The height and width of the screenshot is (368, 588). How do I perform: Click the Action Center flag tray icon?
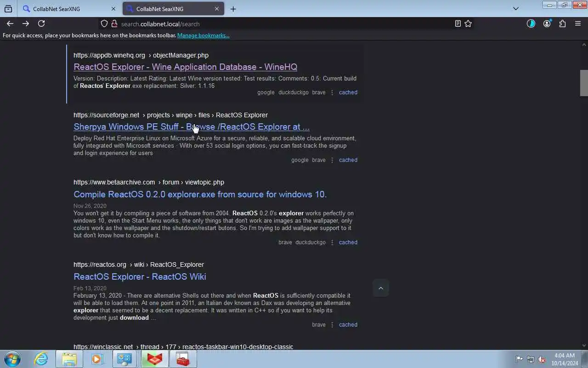pos(519,359)
